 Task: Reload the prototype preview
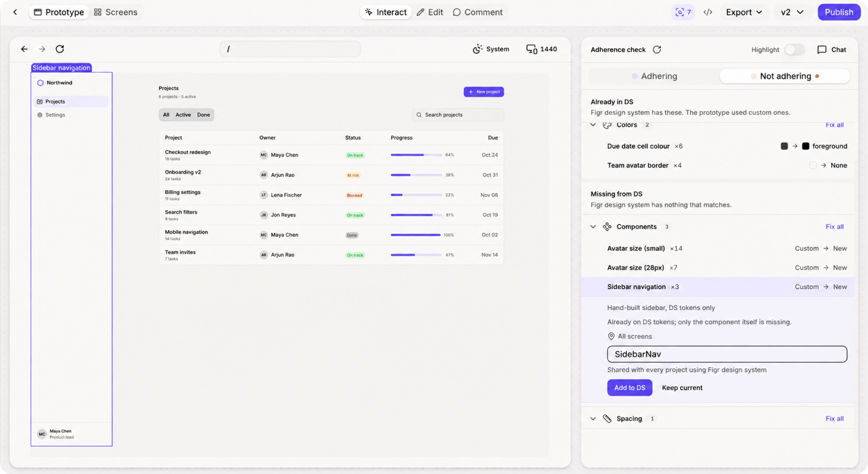[60, 49]
